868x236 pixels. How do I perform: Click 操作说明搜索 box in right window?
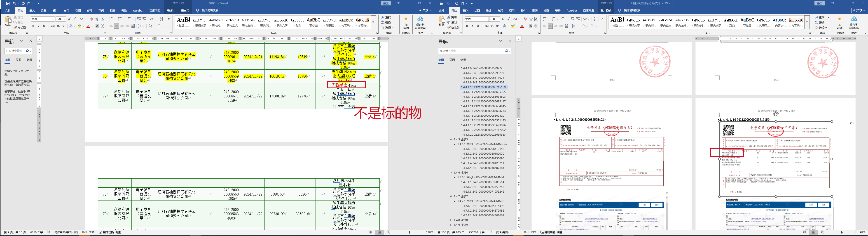[632, 10]
